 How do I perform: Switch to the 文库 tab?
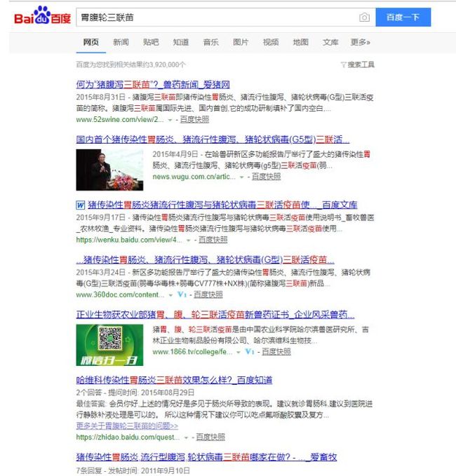pos(330,42)
